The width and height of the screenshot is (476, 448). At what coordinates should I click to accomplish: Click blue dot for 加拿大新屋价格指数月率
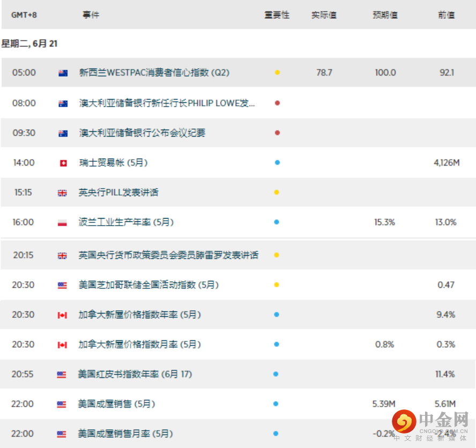coord(277,345)
